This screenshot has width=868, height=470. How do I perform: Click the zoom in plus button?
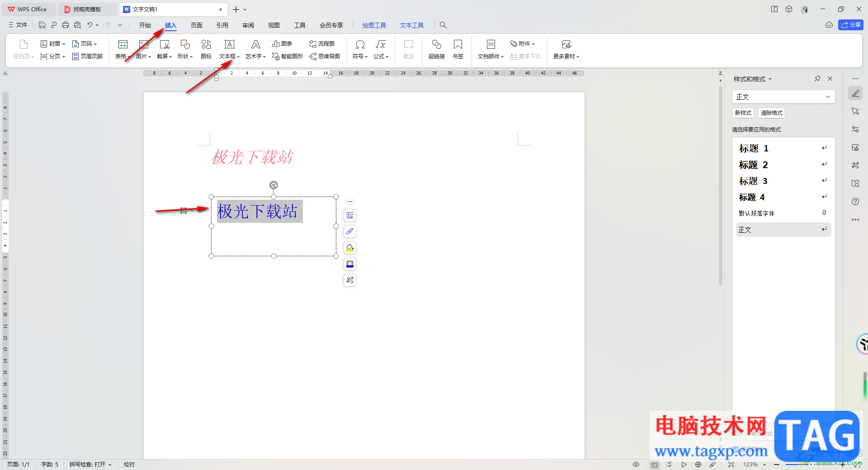tap(843, 465)
